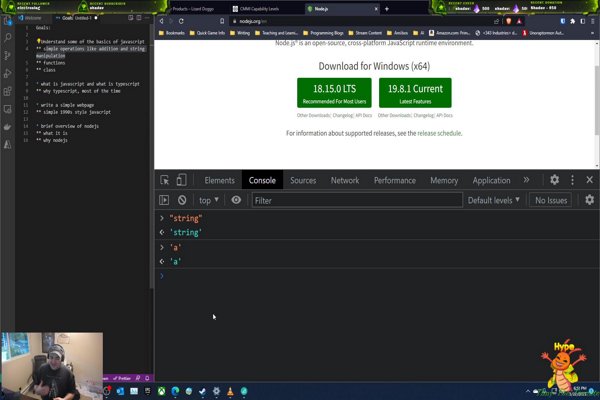Click the bookmark page icon beside address bar
600x400 pixels.
pyautogui.click(x=222, y=21)
